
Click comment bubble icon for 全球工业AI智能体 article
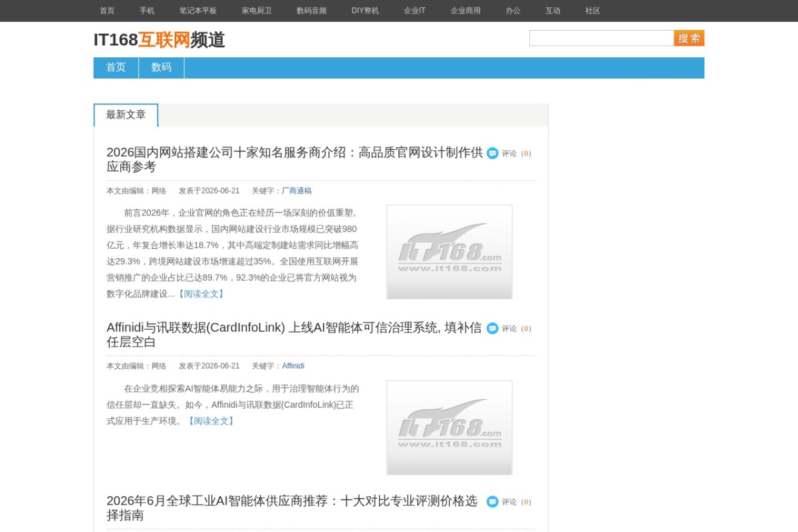492,501
